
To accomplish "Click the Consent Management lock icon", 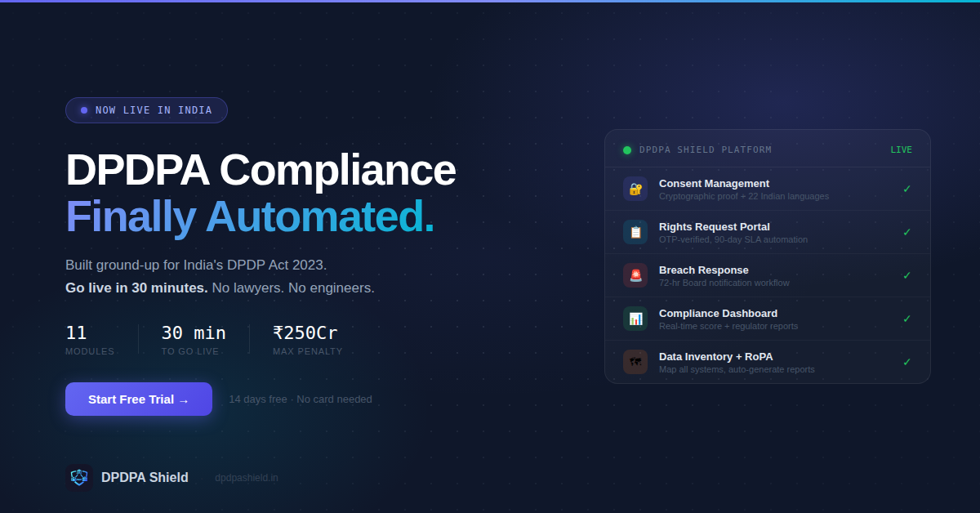I will pos(635,189).
